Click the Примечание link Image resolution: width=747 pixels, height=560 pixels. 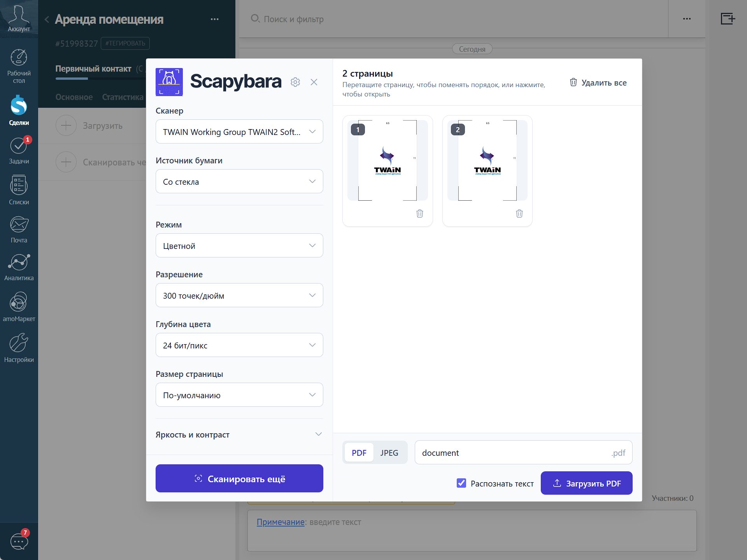pos(281,522)
